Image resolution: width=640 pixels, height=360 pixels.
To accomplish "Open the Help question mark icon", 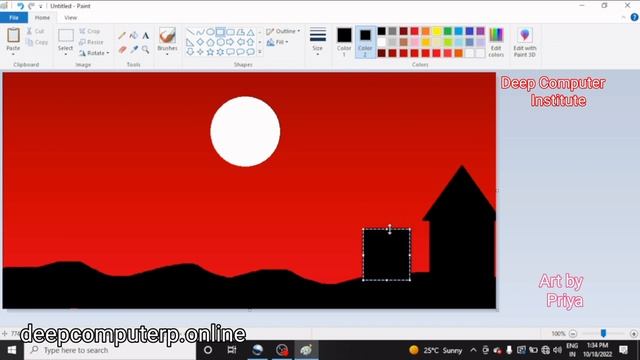I will (634, 17).
